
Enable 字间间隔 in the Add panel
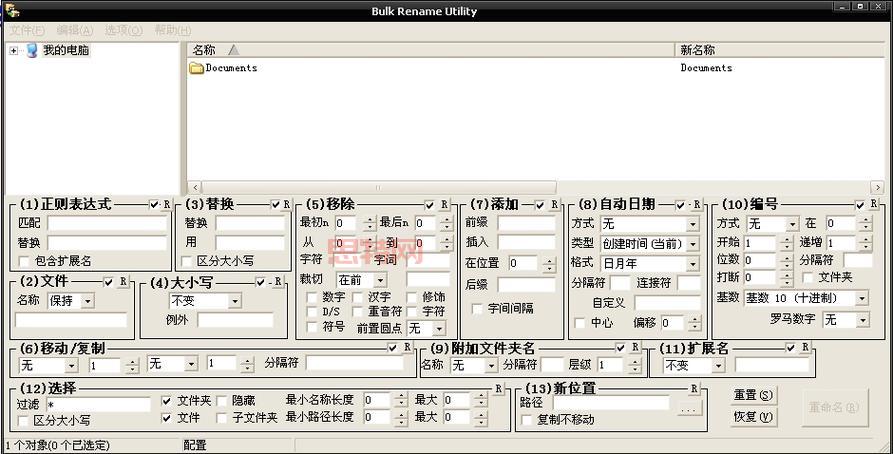coord(477,309)
